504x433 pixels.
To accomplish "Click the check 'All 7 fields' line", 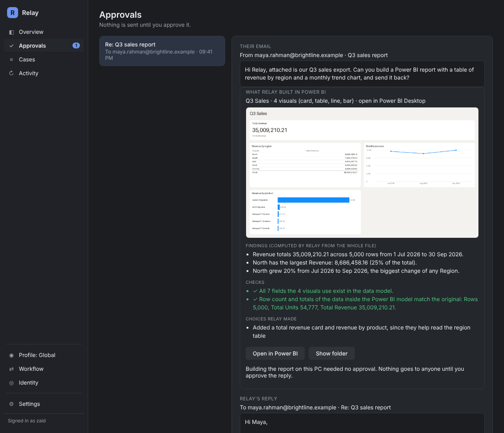I will coord(323,291).
